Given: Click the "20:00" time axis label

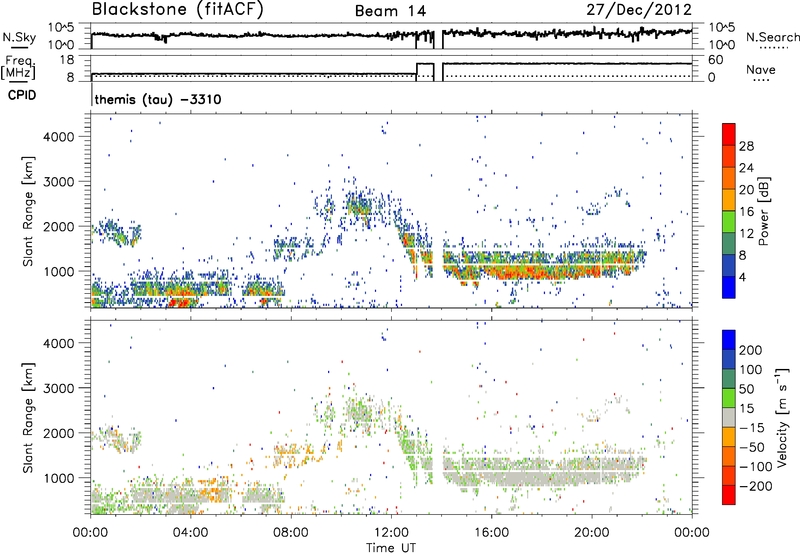Looking at the screenshot, I should [x=591, y=533].
